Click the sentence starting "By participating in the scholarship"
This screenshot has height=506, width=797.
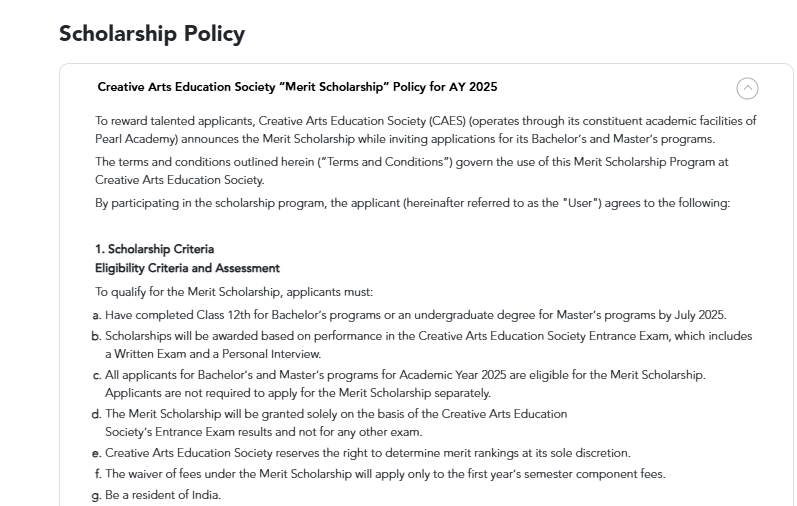pos(413,204)
